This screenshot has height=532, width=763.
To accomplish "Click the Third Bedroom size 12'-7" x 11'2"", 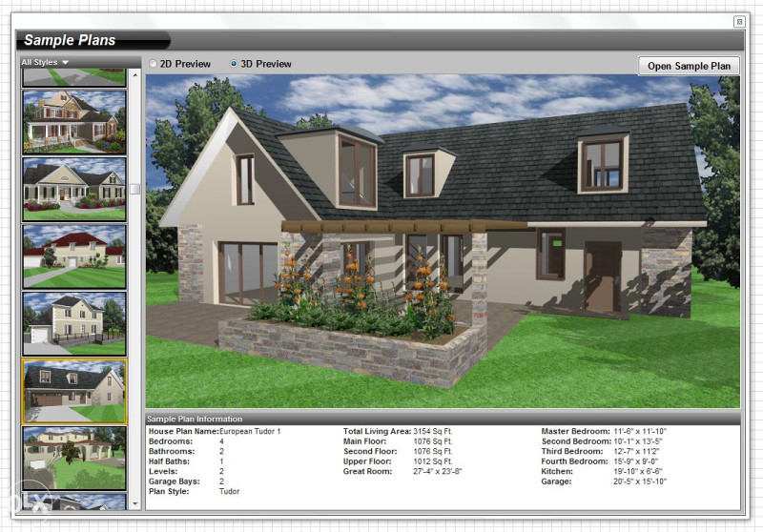I will point(636,451).
